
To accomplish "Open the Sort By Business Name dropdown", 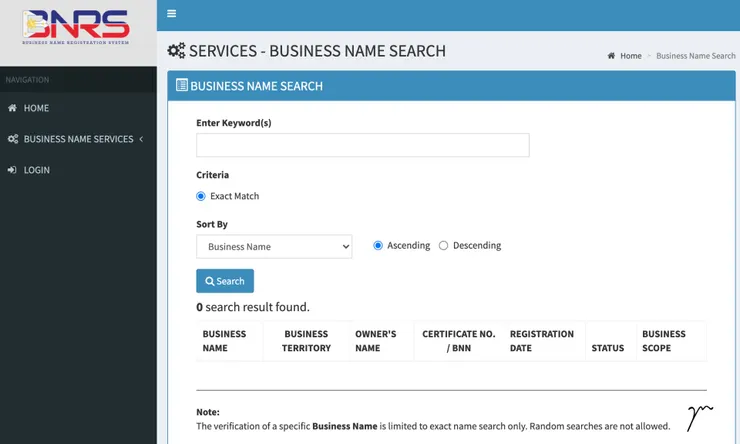I will pyautogui.click(x=274, y=247).
